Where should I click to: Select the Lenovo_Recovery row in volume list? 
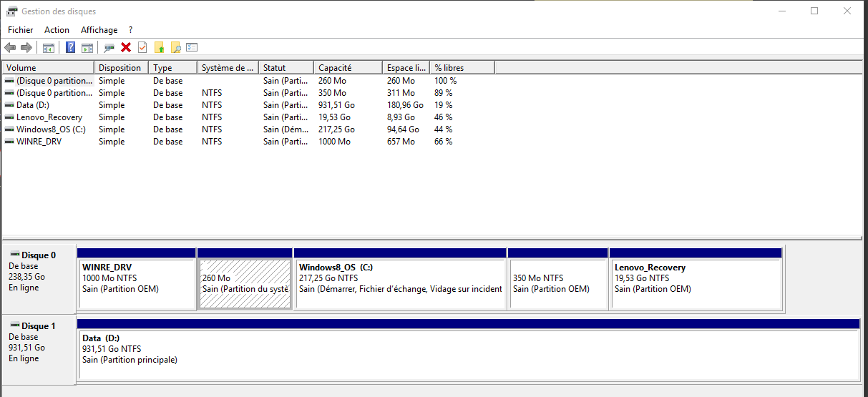[49, 117]
